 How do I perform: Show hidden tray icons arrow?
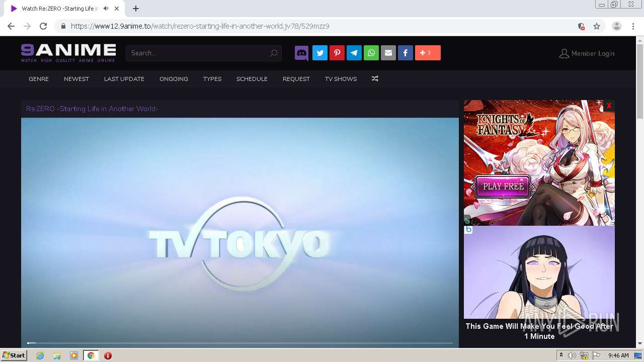561,355
